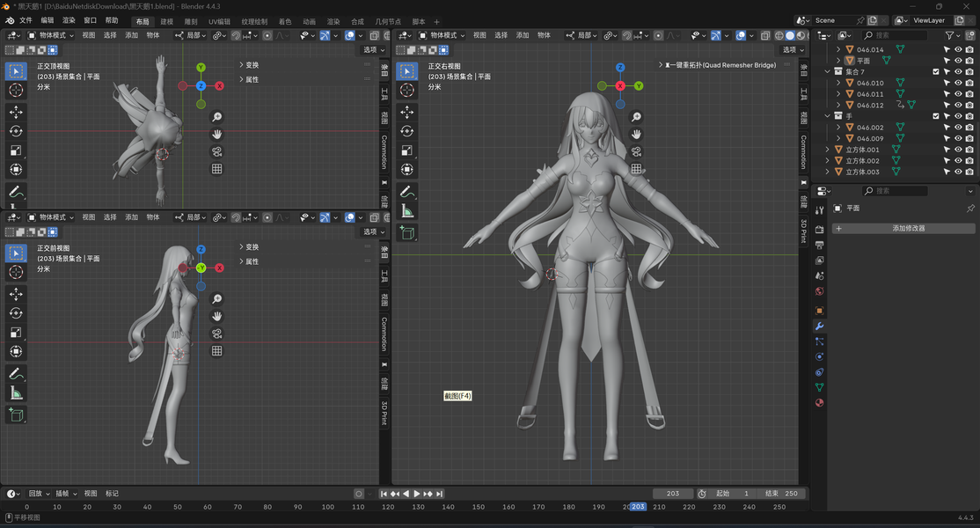Open the View Layer properties tab

tap(819, 260)
